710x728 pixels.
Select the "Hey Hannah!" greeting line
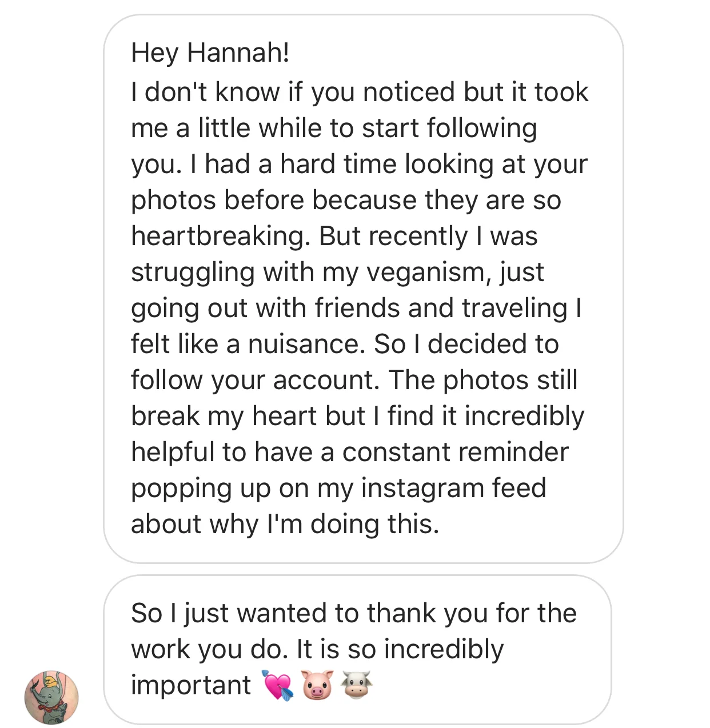coord(210,53)
